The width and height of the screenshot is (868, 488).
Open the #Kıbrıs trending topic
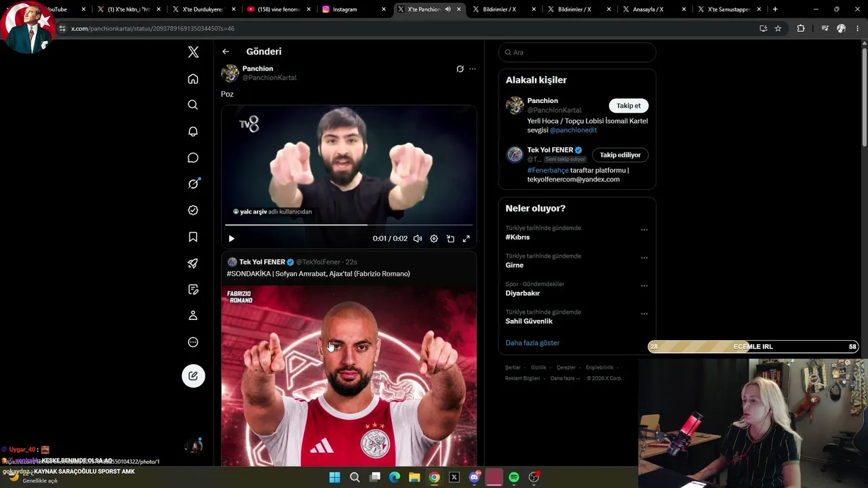coord(517,237)
